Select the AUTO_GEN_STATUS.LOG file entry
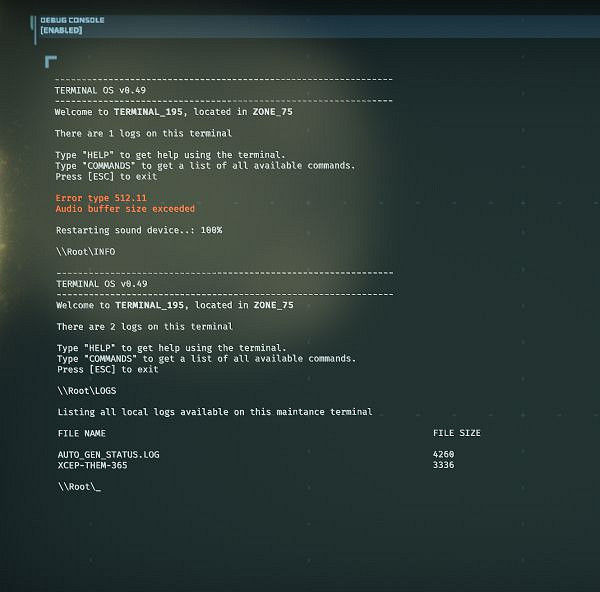Image resolution: width=600 pixels, height=592 pixels. point(108,454)
